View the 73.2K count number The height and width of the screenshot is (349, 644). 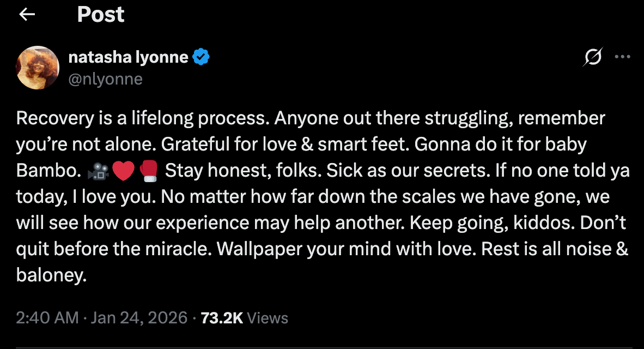coord(222,317)
